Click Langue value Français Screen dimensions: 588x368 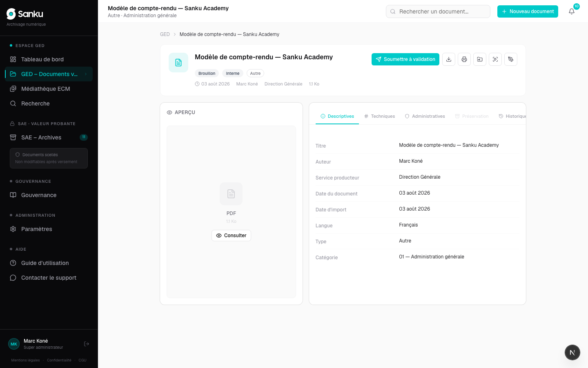pos(408,225)
